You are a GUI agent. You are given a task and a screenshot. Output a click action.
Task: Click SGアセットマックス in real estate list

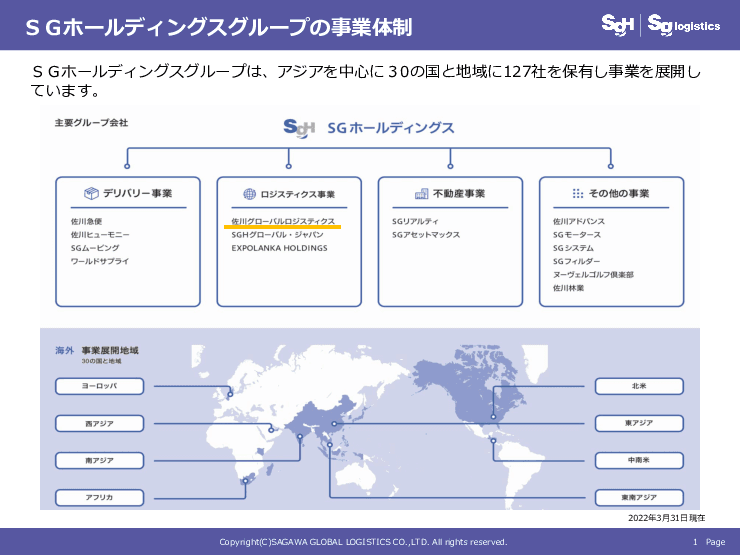[x=426, y=235]
